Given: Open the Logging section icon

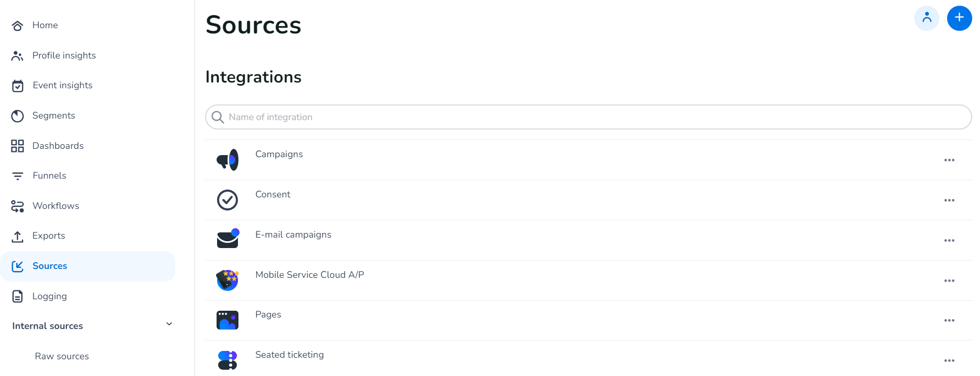Looking at the screenshot, I should tap(17, 296).
